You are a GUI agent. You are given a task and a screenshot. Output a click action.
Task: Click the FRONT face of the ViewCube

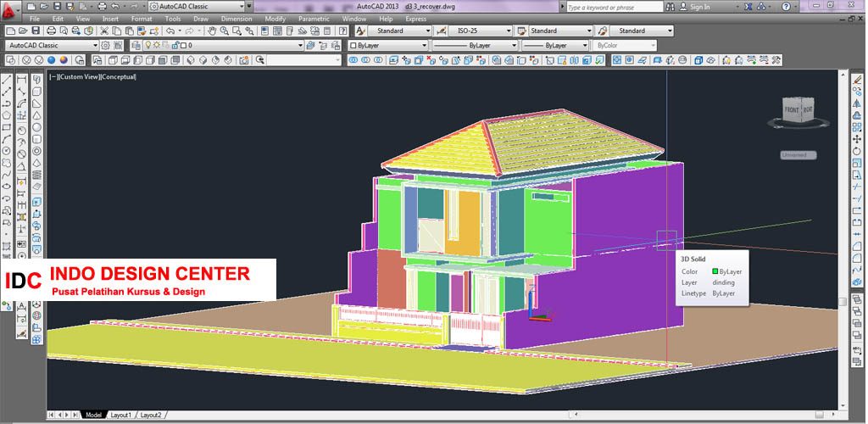(x=792, y=110)
